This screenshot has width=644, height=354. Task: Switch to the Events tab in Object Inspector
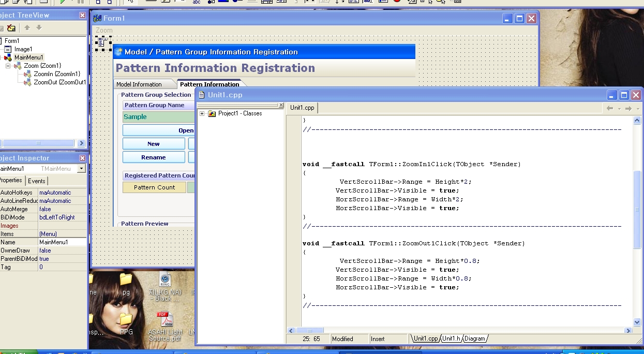36,181
